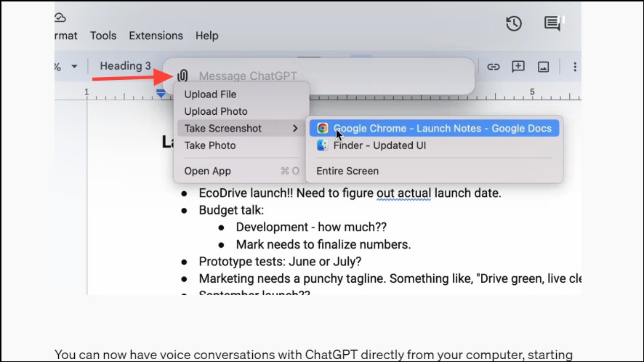Select Open App menu entry
The image size is (644, 362).
[241, 171]
